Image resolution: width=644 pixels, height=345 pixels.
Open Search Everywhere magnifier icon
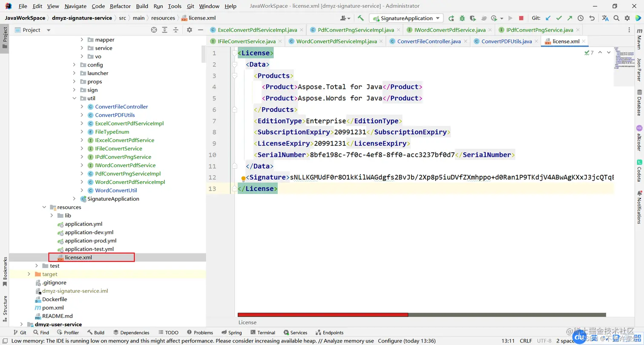(616, 18)
